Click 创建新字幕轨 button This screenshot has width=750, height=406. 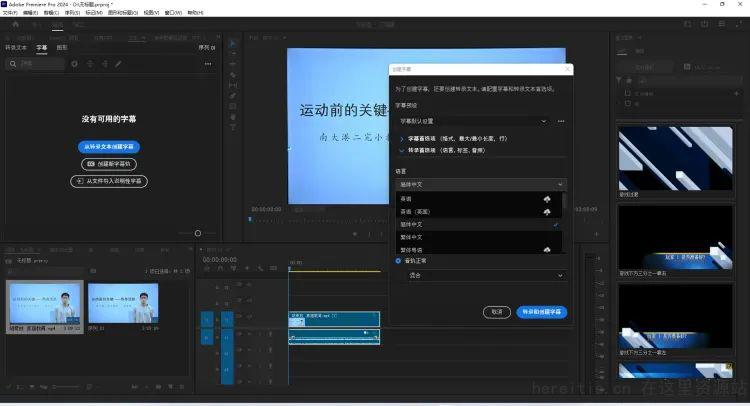click(x=109, y=164)
